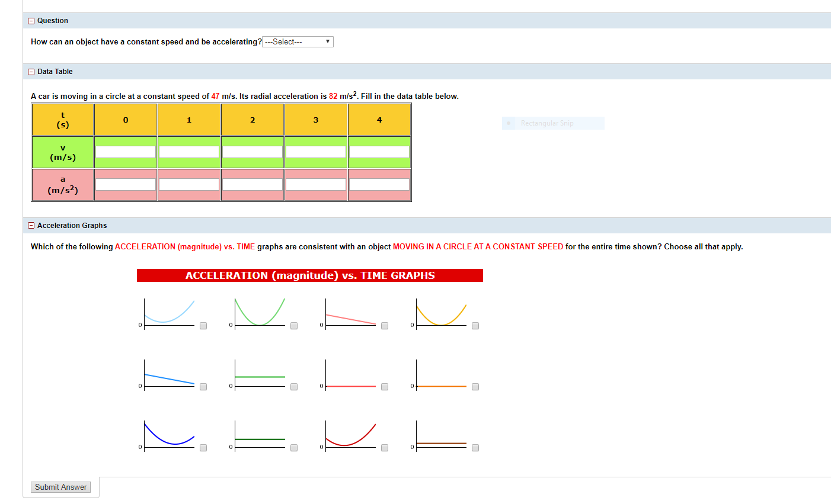Check the light blue U-shaped graph
The width and height of the screenshot is (831, 504).
click(203, 325)
